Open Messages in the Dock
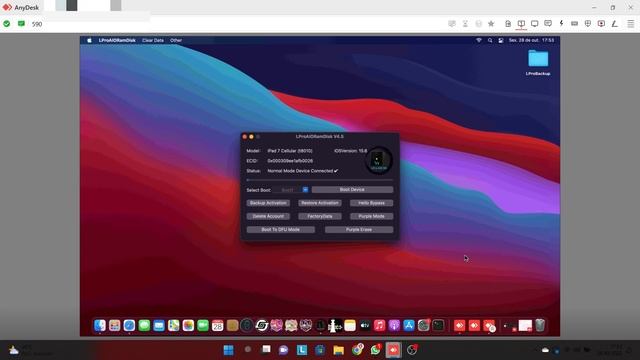Screen dimensions: 640x360 coord(144,325)
